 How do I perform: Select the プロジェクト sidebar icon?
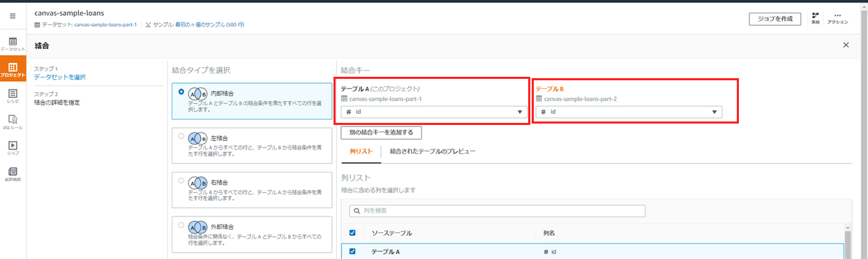tap(13, 70)
